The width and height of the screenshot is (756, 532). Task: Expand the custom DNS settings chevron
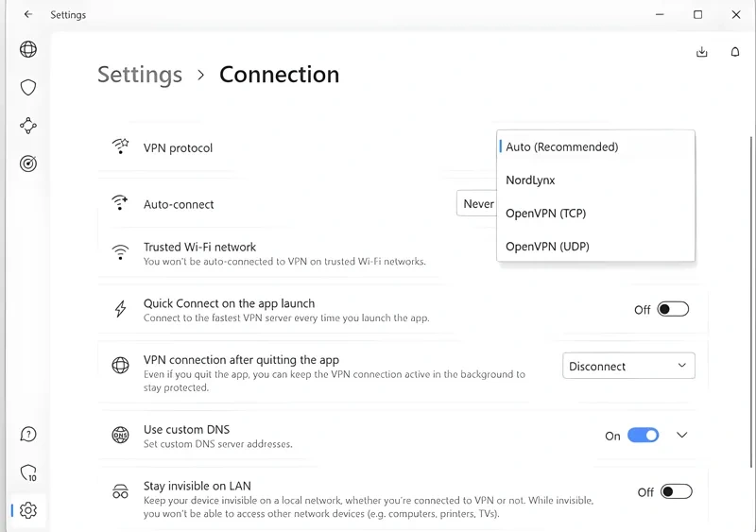tap(681, 435)
